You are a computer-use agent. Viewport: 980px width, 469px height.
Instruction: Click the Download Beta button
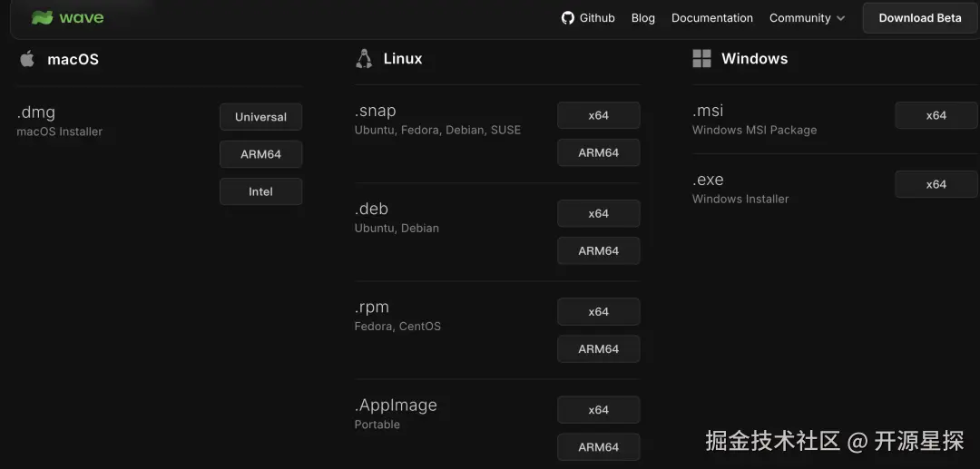(x=919, y=18)
